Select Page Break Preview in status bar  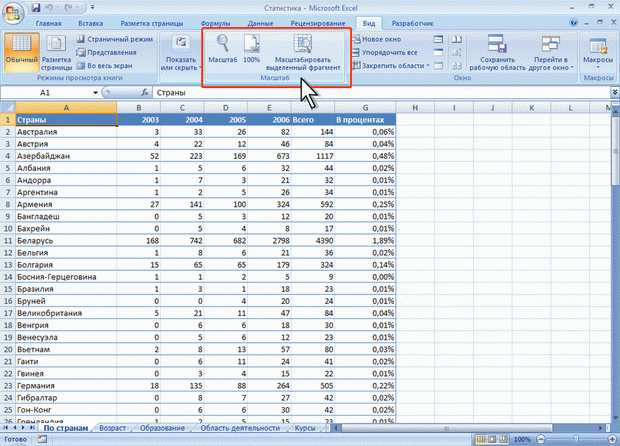pos(503,439)
